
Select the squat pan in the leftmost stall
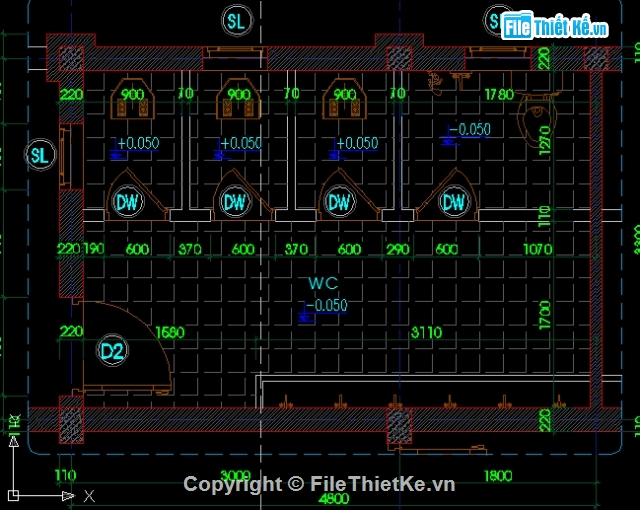coord(132,99)
